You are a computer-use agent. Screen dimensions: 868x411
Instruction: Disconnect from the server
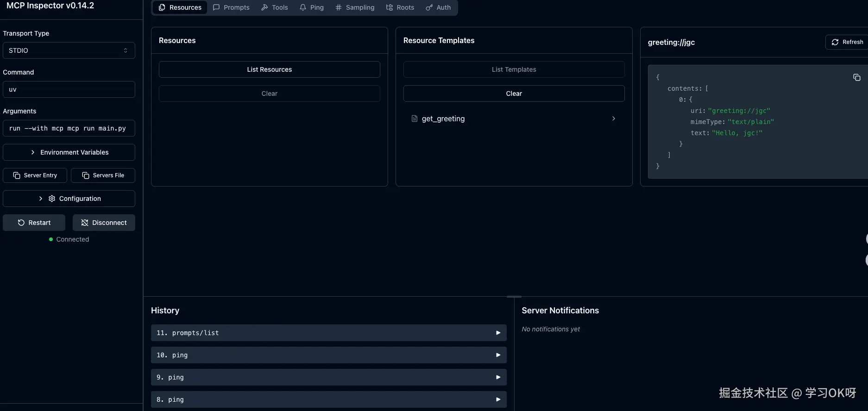click(104, 223)
